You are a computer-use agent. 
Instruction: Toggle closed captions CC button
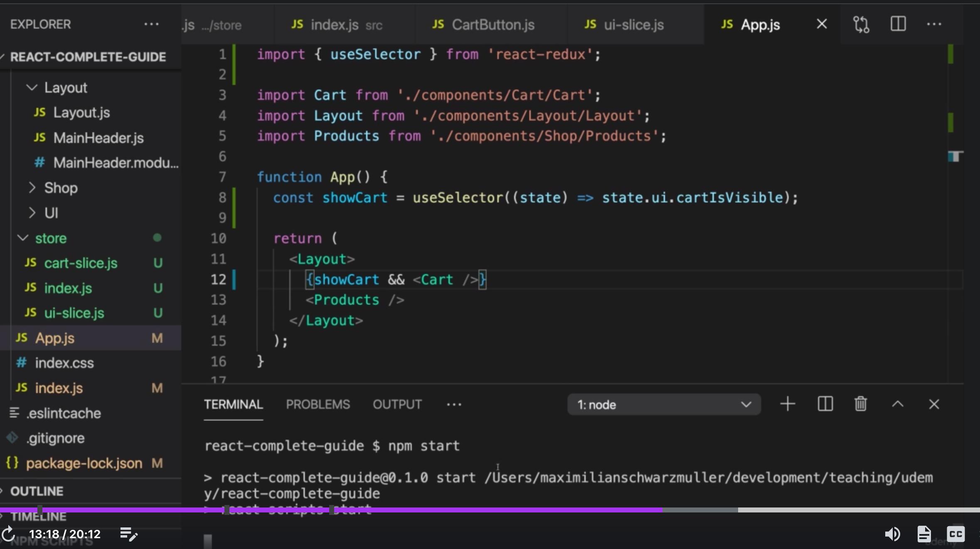click(955, 534)
